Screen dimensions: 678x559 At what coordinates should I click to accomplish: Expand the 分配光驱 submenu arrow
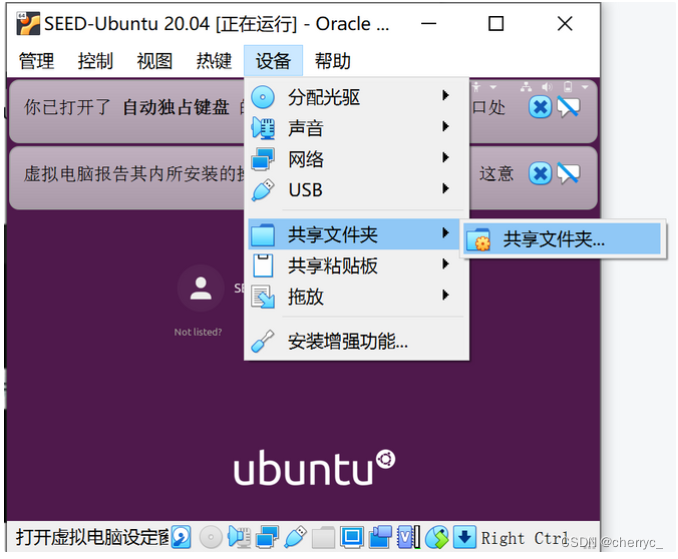(x=445, y=95)
